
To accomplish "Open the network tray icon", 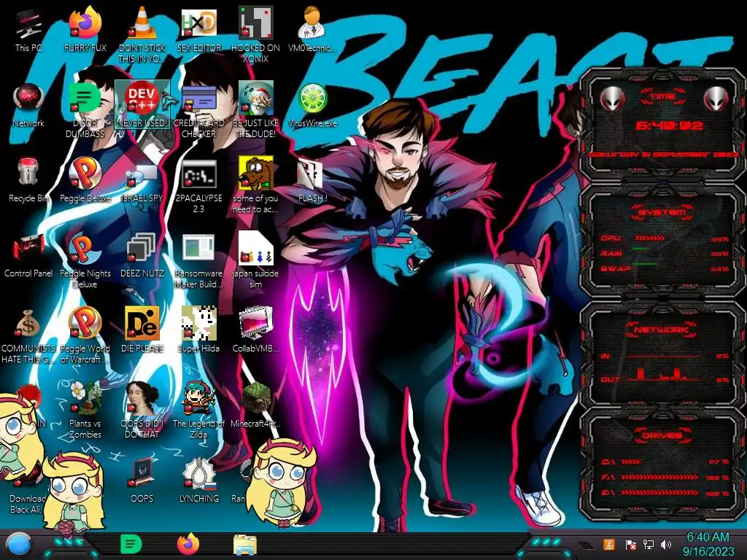I will 649,544.
